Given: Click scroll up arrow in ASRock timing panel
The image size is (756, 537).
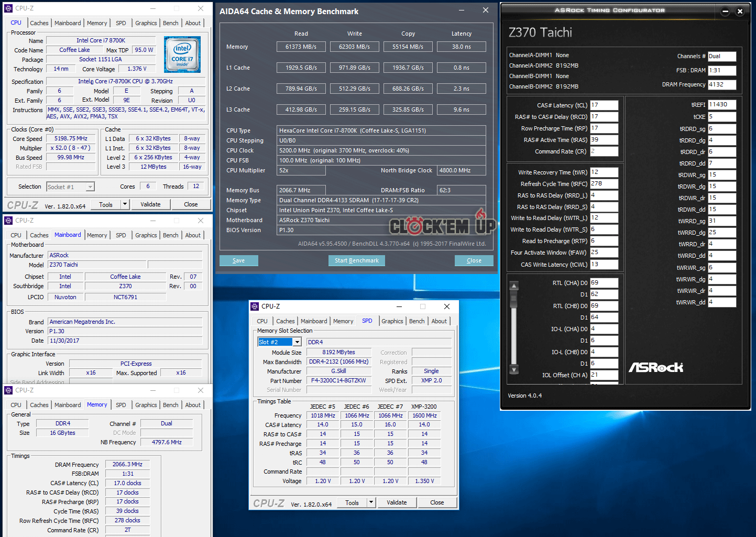Looking at the screenshot, I should click(x=514, y=286).
